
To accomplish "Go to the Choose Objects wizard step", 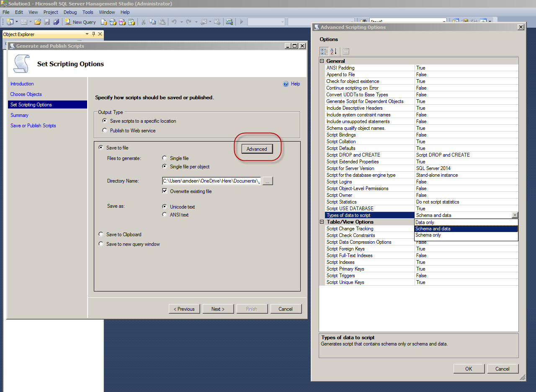I will 26,94.
